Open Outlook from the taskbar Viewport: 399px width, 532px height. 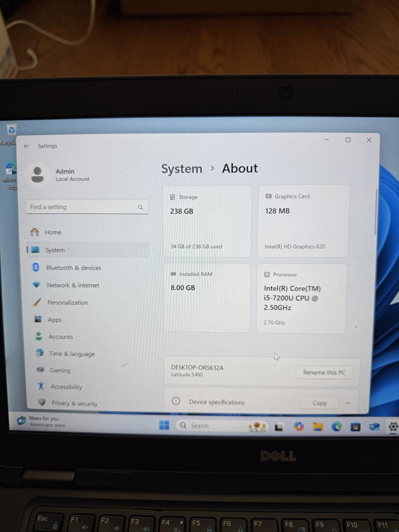[x=374, y=427]
